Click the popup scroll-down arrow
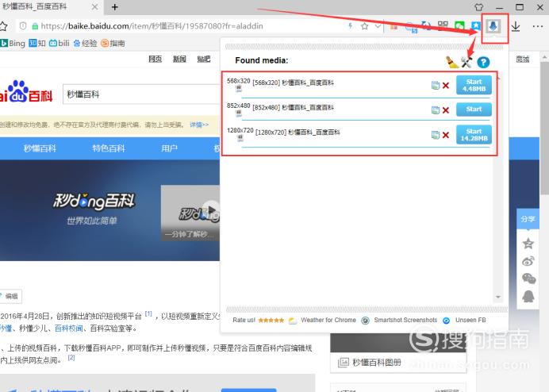 tap(498, 297)
